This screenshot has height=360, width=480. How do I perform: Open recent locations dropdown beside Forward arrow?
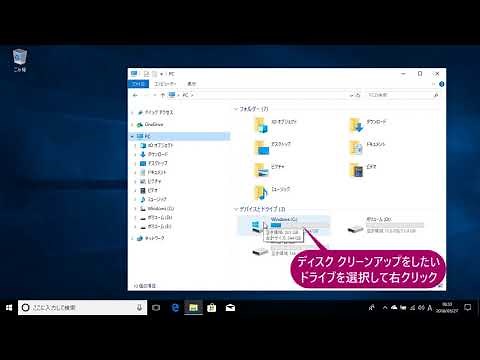155,95
